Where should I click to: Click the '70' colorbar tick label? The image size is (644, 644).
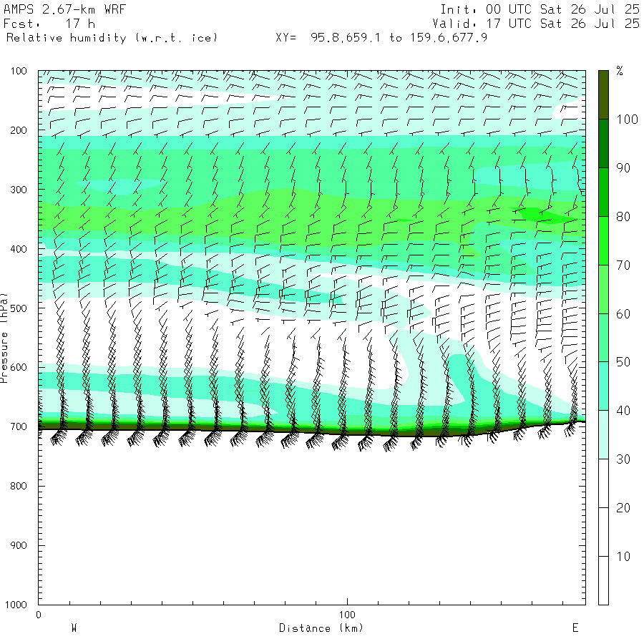coord(623,265)
